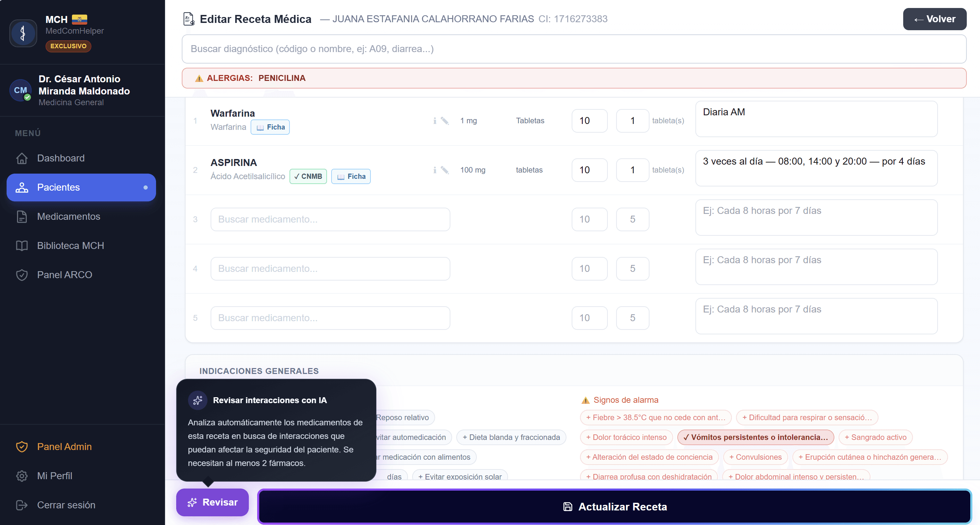Open the Tabletas unit selector for Warfarina

point(530,120)
